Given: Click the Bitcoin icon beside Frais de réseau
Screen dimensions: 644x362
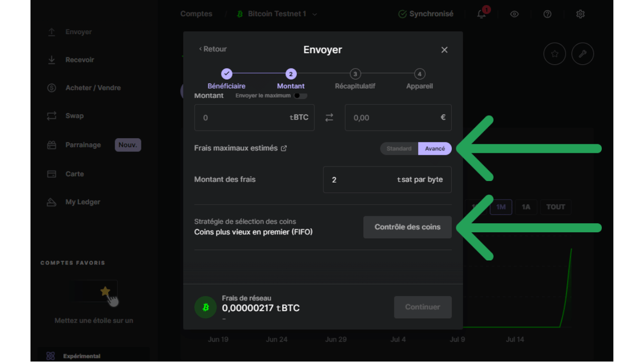Looking at the screenshot, I should click(205, 307).
